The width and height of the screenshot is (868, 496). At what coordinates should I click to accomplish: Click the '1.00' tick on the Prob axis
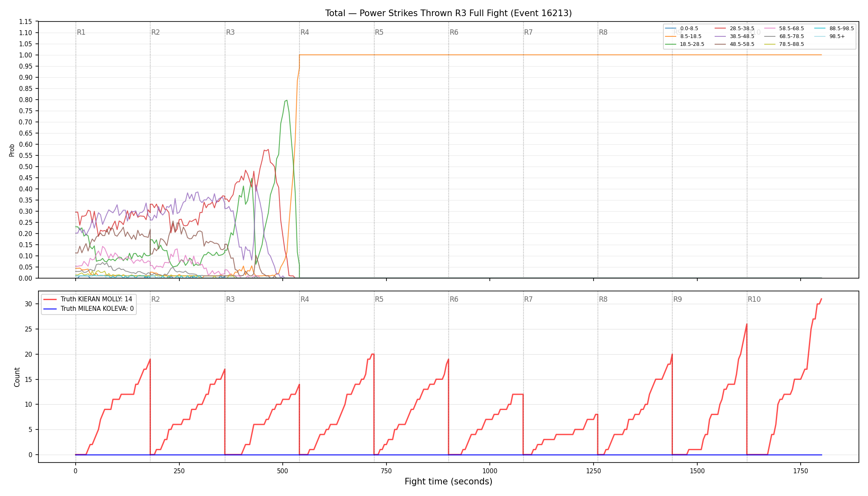(26, 55)
